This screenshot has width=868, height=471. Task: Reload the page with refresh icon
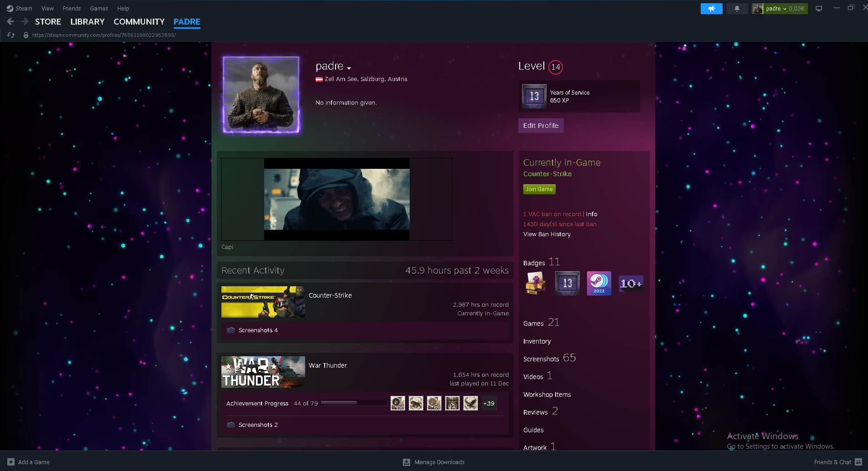click(x=11, y=35)
